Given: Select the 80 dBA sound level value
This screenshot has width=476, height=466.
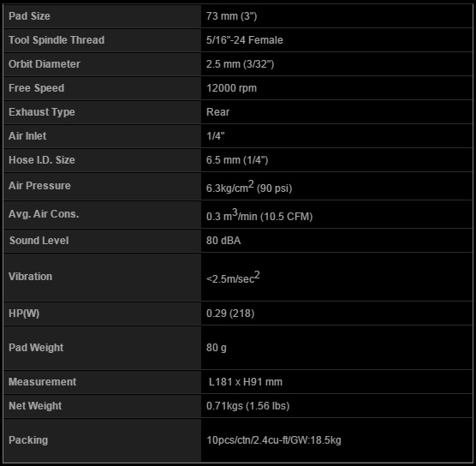Looking at the screenshot, I should [x=223, y=241].
